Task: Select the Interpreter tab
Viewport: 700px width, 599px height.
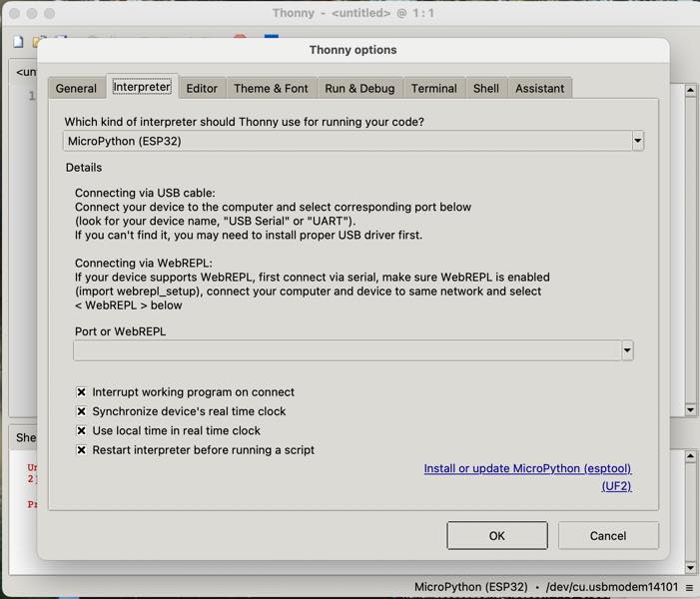Action: coord(142,87)
